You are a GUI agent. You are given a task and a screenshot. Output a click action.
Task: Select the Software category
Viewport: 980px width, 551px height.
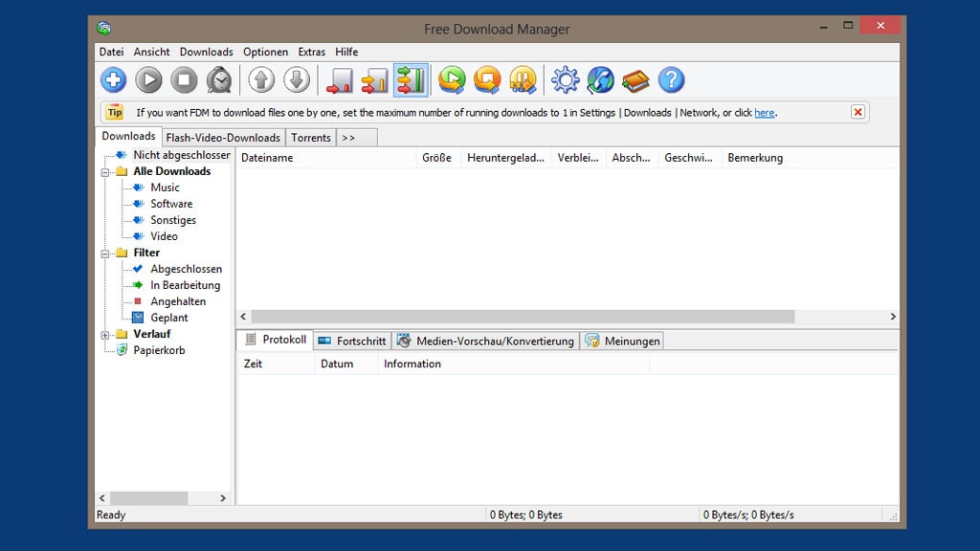coord(171,204)
